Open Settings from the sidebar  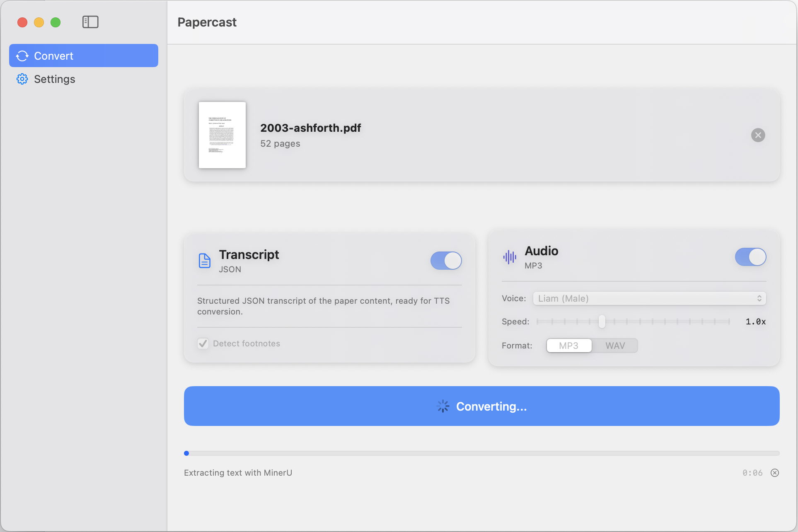click(x=54, y=79)
